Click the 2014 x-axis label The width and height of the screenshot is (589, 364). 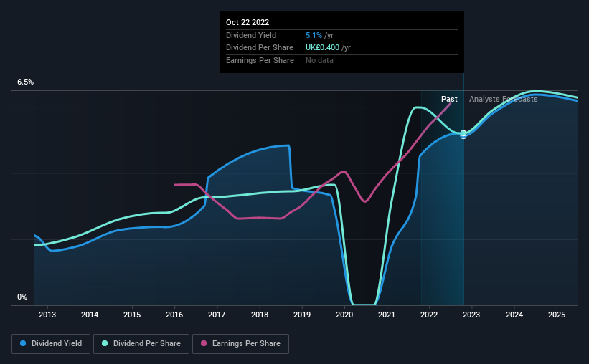90,315
